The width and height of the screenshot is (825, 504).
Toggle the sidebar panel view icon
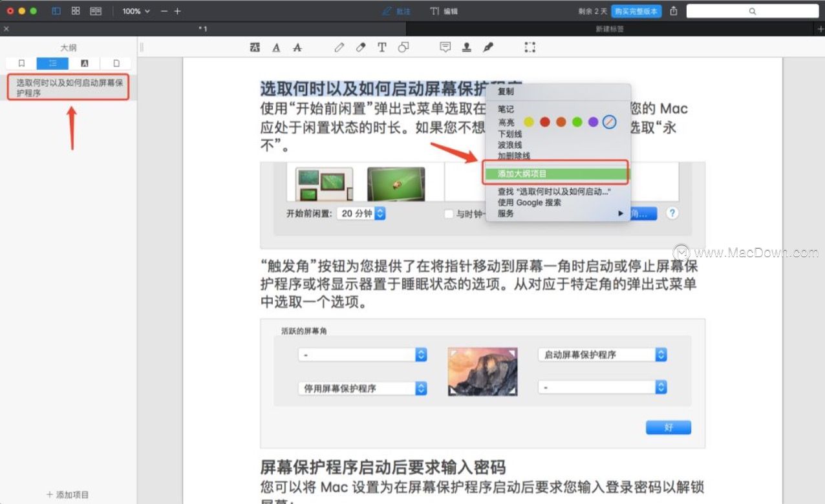[56, 11]
